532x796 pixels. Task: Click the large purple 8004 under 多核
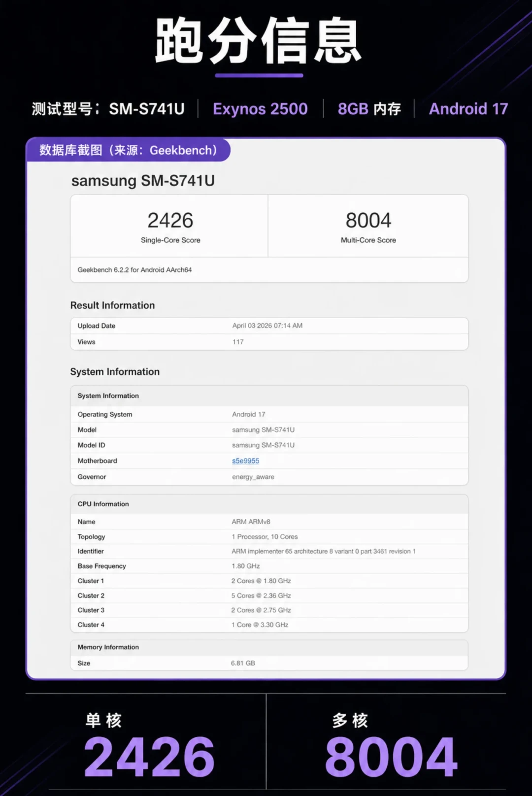click(391, 757)
